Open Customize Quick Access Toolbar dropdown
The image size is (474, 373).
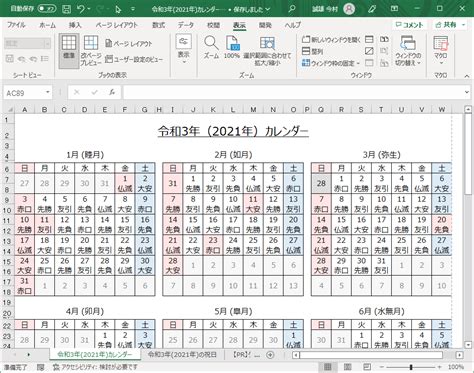(133, 9)
